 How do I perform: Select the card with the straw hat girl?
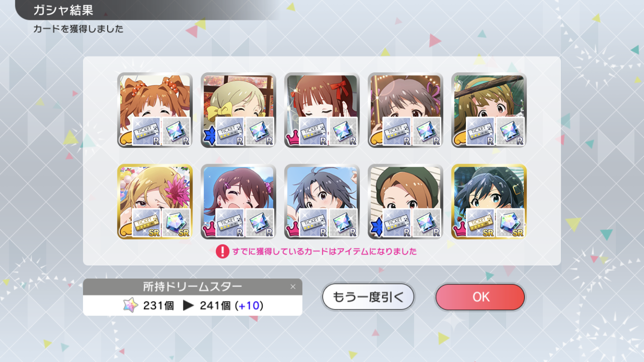[x=489, y=110]
